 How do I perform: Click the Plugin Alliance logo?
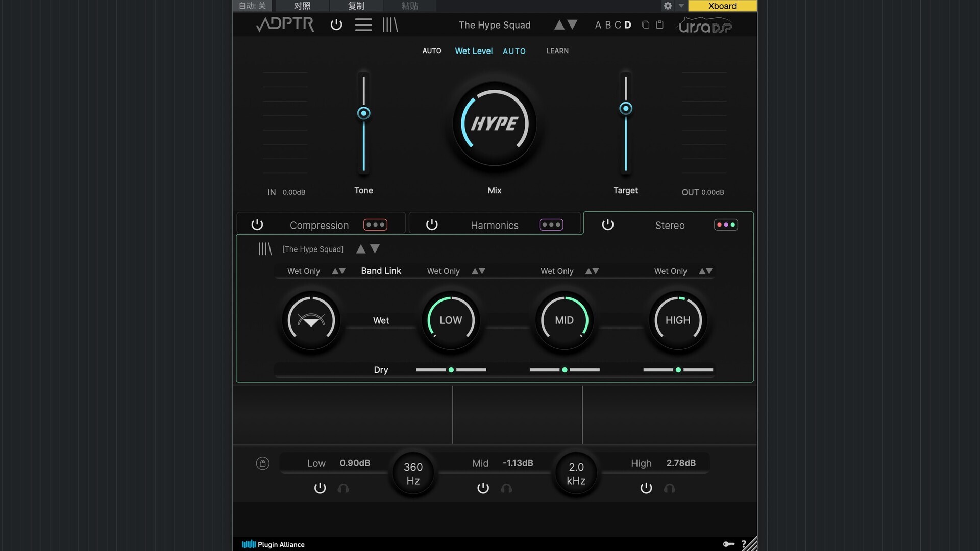click(273, 544)
